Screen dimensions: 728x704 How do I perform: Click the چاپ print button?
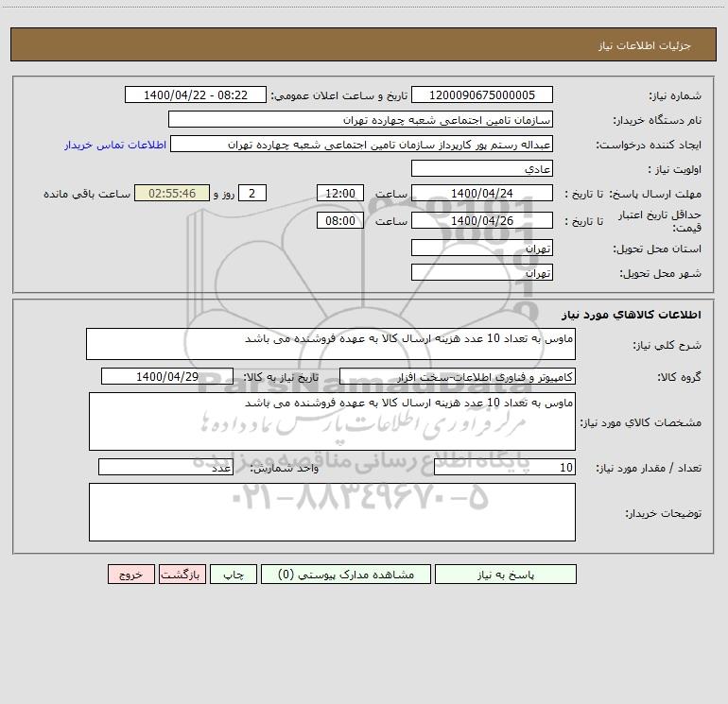pyautogui.click(x=234, y=575)
